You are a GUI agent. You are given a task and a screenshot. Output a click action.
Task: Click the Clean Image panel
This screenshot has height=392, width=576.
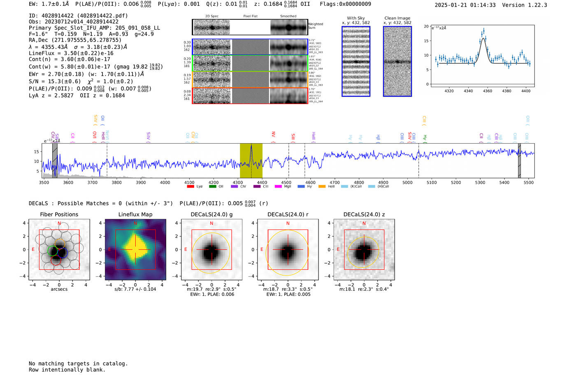(x=397, y=61)
